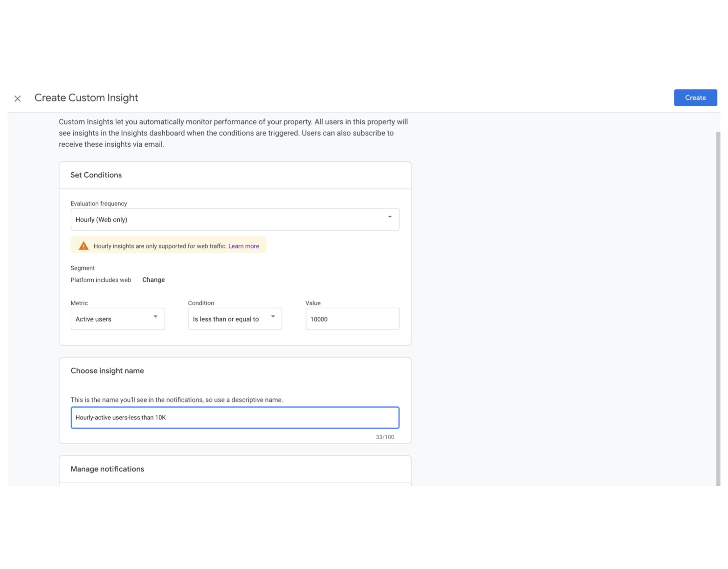Open the Learn more link

click(x=243, y=246)
